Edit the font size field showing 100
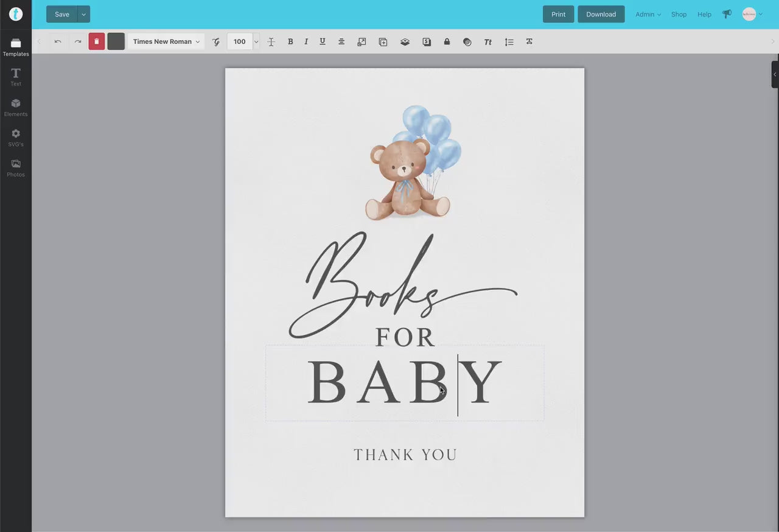The image size is (779, 532). (240, 41)
